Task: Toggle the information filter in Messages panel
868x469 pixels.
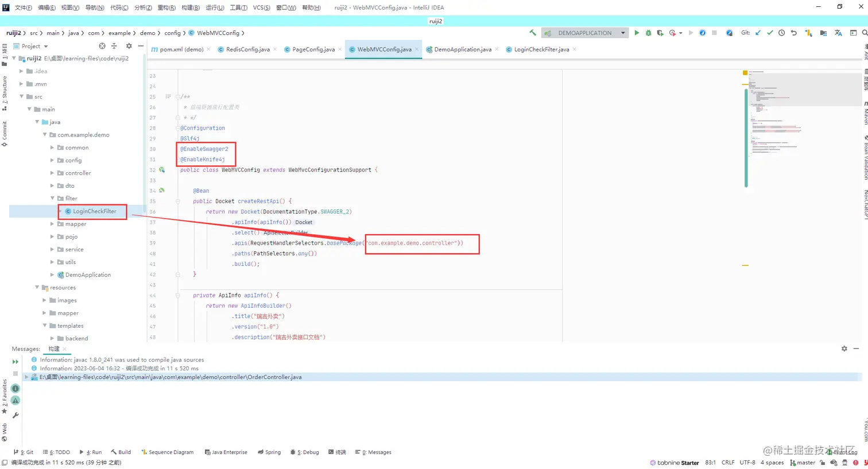Action: (x=15, y=389)
